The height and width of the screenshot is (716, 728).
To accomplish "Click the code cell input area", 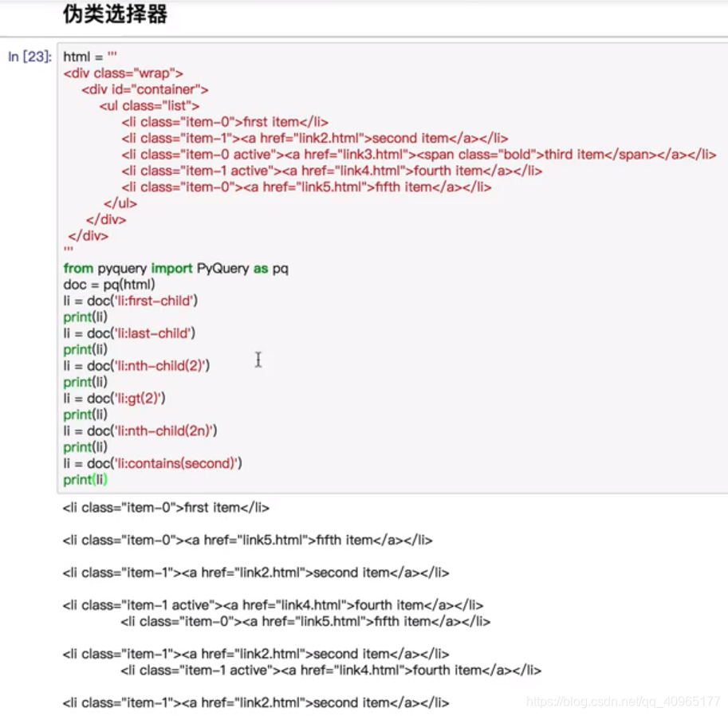I will click(392, 269).
